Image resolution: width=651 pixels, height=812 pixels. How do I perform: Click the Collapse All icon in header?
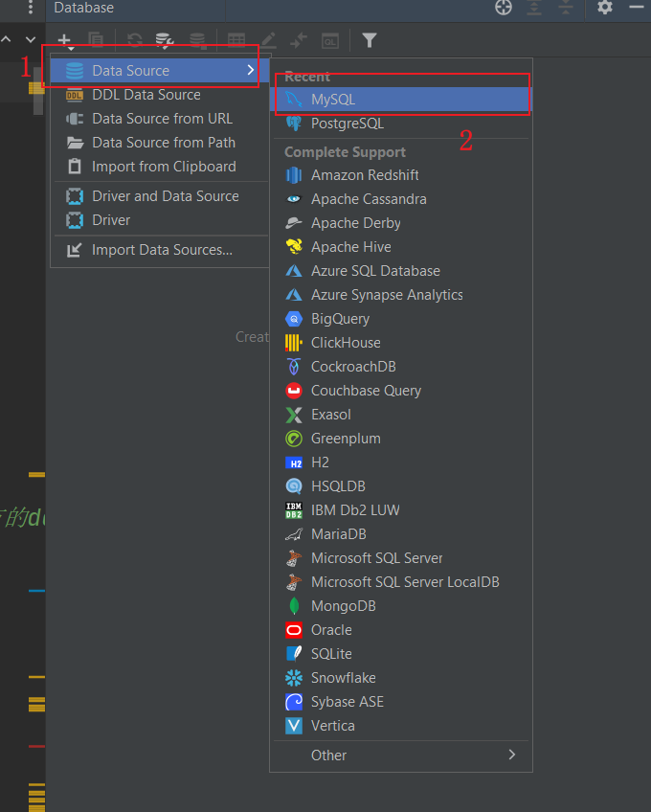click(565, 8)
